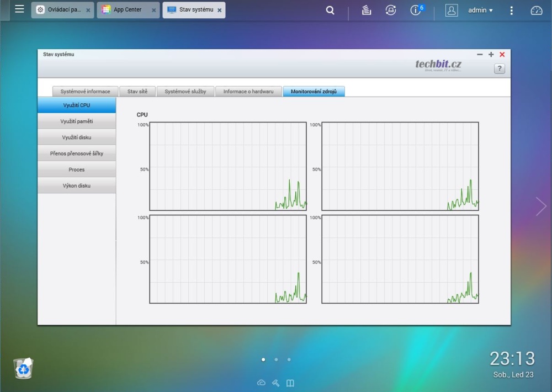Switch to the Systémové informace tab

pyautogui.click(x=85, y=92)
